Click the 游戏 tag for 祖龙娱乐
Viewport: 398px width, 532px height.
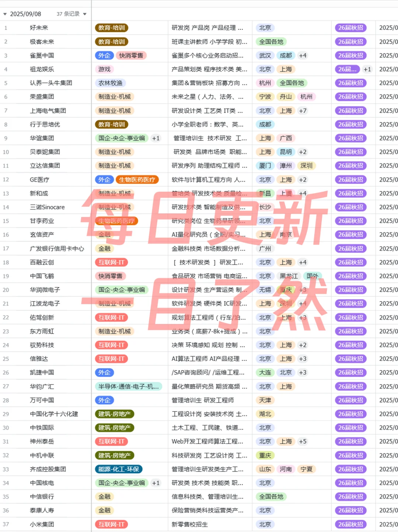pyautogui.click(x=104, y=69)
